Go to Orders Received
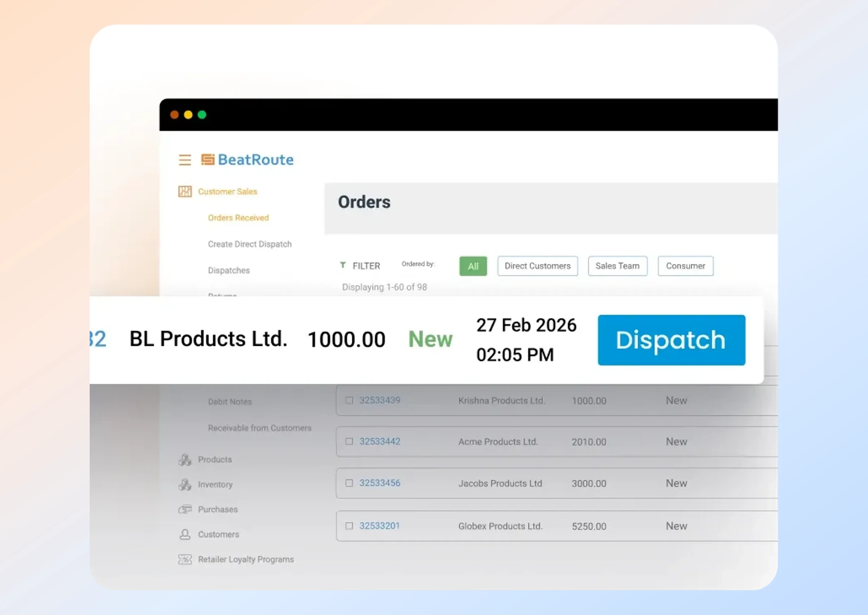This screenshot has height=615, width=868. 238,218
